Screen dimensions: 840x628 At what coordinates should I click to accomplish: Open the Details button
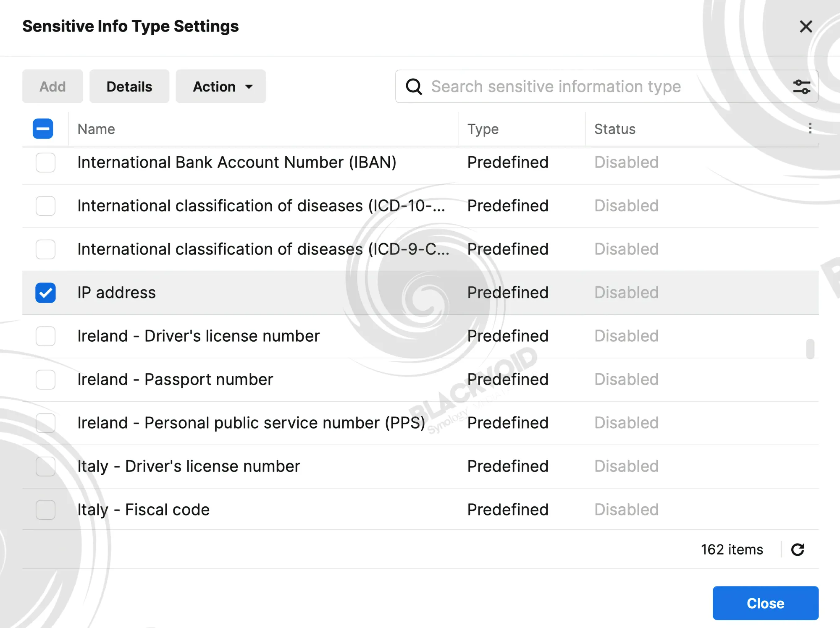click(x=129, y=86)
